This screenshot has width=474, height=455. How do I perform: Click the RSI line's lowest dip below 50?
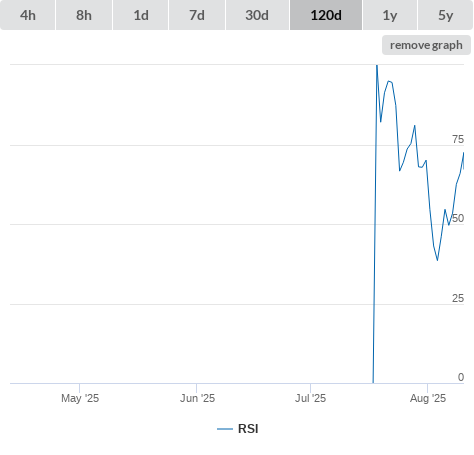point(437,260)
